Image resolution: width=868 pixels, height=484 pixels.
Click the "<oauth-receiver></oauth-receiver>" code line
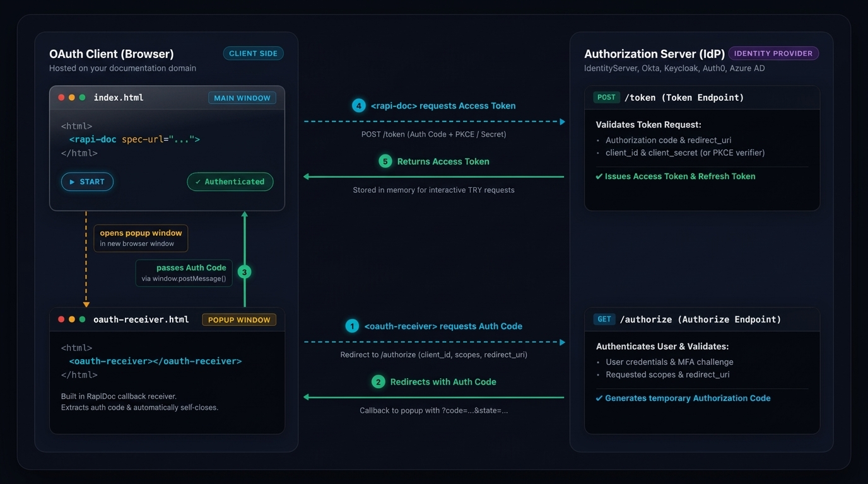tap(155, 361)
